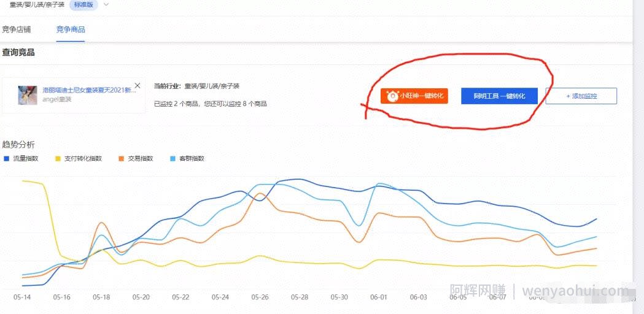
Task: Remove the selected competitor product with X
Action: 138,85
